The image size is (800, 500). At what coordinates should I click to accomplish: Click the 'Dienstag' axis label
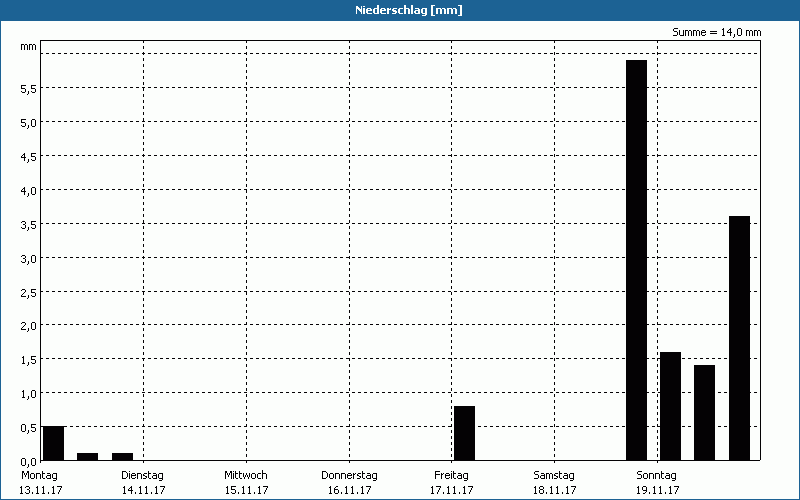pyautogui.click(x=142, y=476)
